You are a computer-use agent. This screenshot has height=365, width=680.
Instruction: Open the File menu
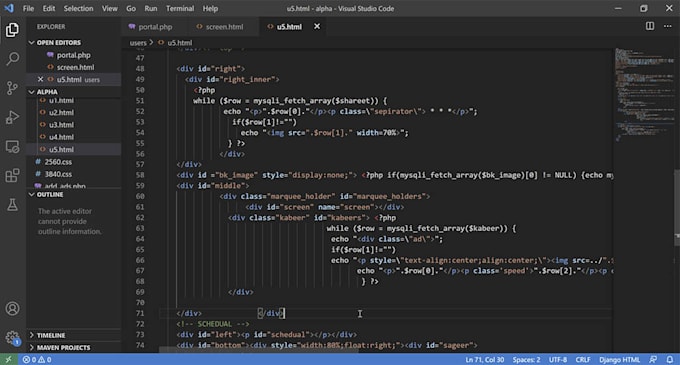click(x=28, y=8)
